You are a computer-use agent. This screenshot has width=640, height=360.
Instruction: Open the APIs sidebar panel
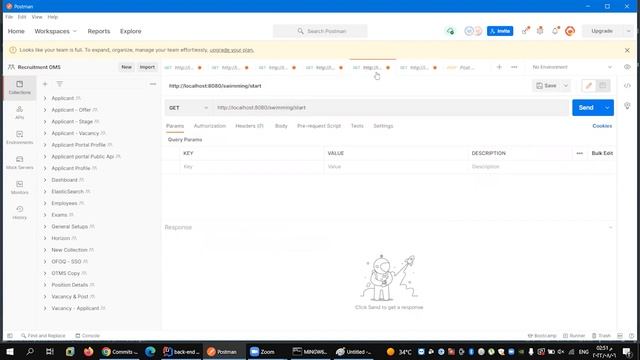(x=20, y=112)
